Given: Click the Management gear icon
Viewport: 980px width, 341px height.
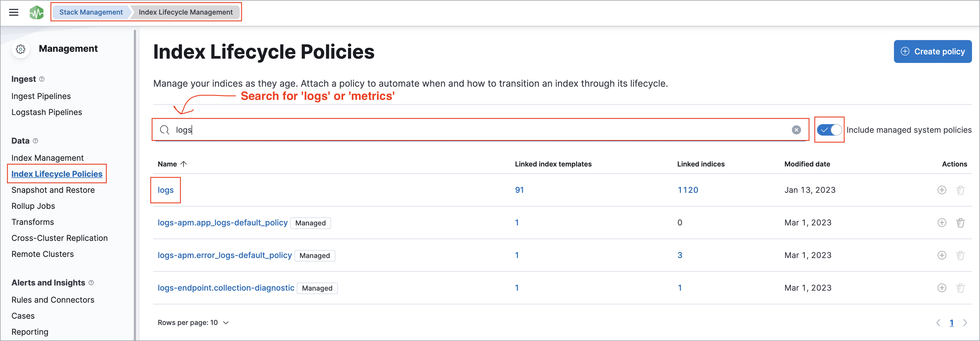Looking at the screenshot, I should (21, 49).
